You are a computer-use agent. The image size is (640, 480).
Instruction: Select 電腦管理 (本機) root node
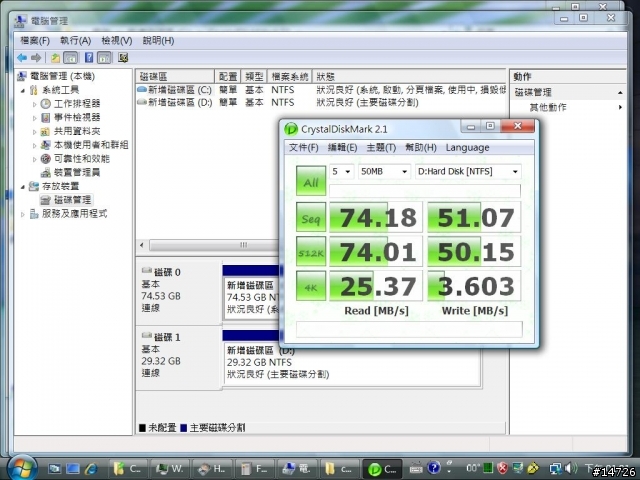(56, 76)
